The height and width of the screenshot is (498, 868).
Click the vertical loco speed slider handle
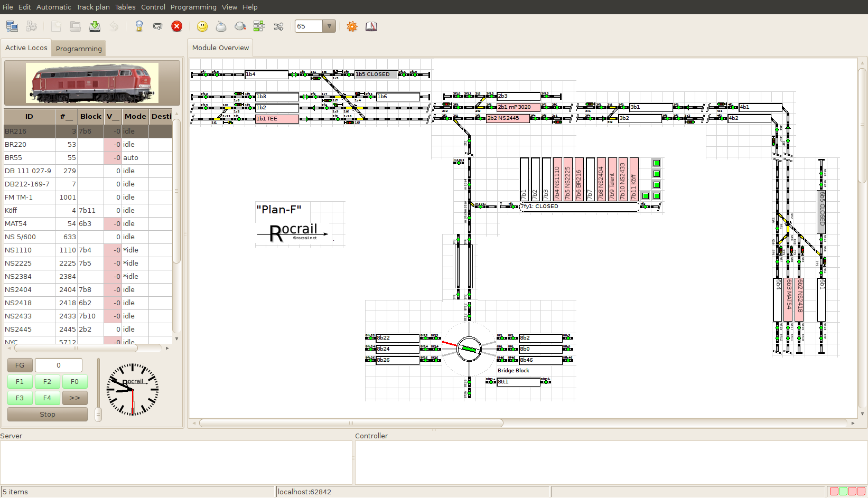click(x=98, y=415)
